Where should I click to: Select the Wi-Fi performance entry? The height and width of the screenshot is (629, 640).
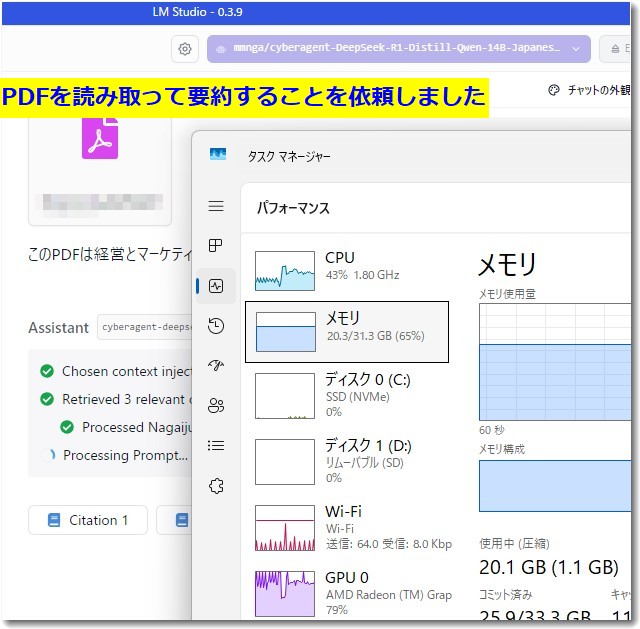pos(347,528)
